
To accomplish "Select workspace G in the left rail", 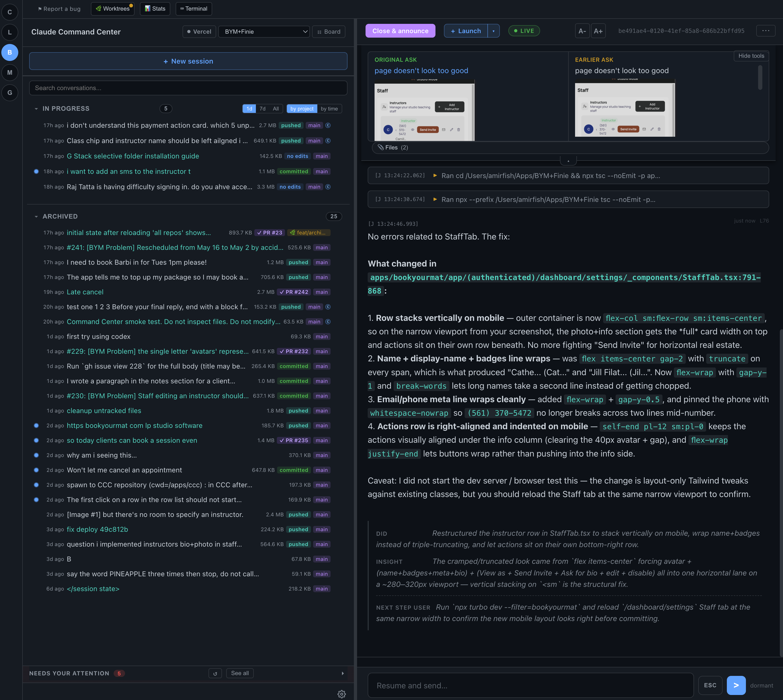I will 10,92.
